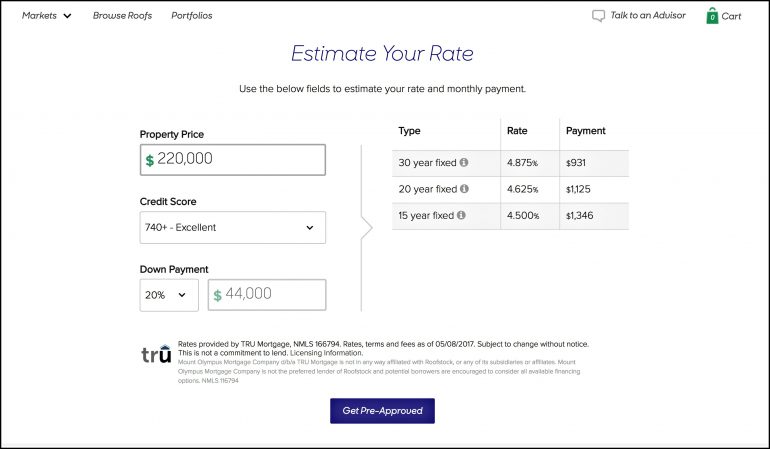Click the chat bubble icon for advisor
The width and height of the screenshot is (770, 449).
click(598, 16)
